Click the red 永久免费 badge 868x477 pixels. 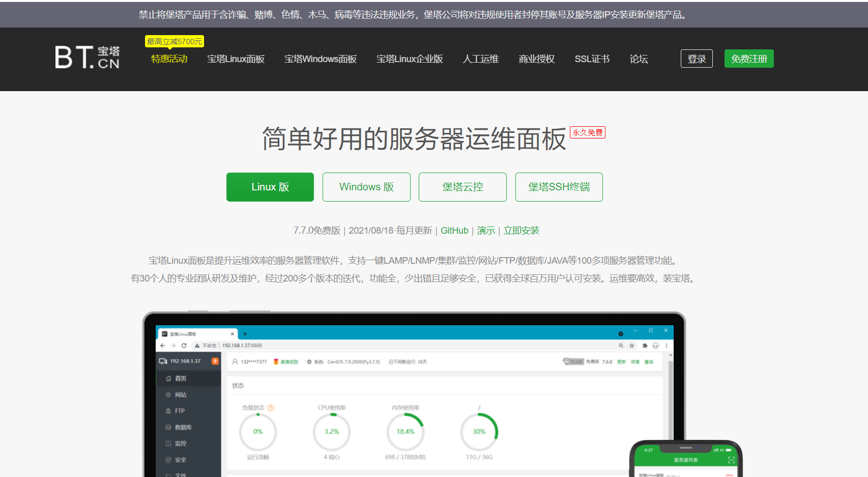click(x=588, y=132)
